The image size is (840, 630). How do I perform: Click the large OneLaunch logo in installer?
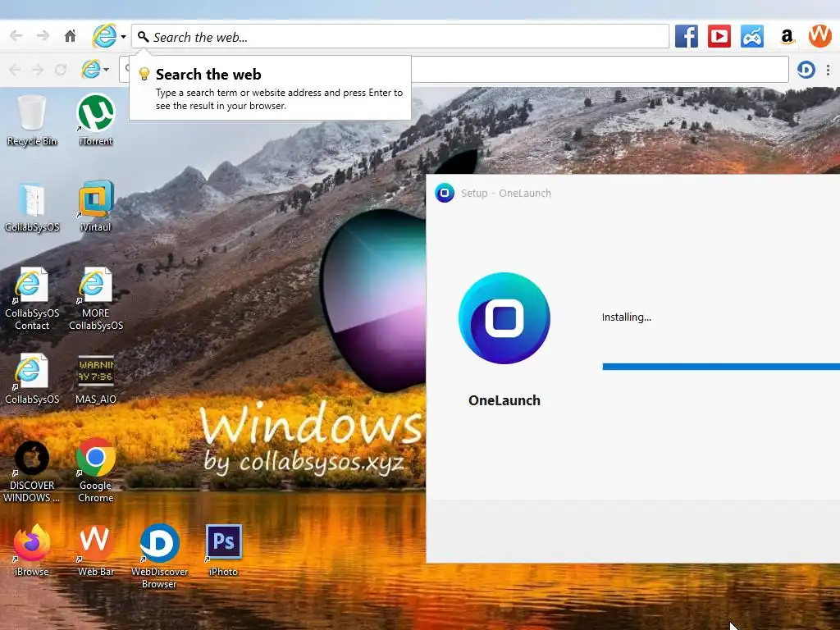click(x=504, y=318)
